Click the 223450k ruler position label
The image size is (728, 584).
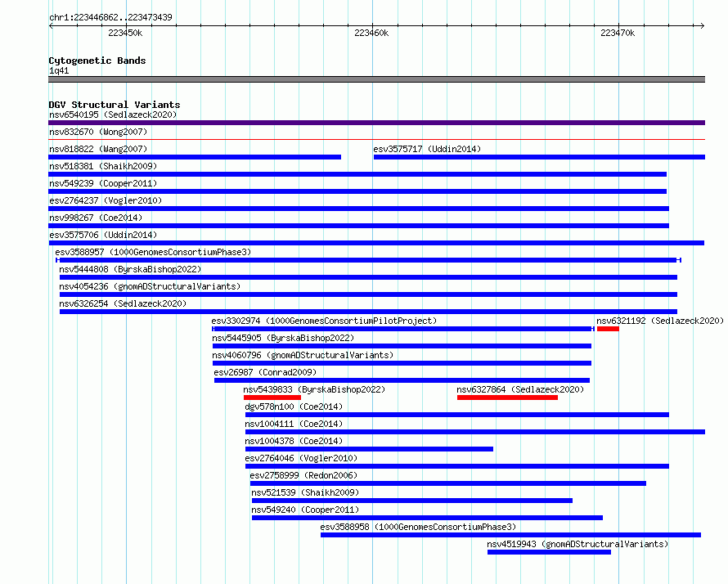click(x=125, y=33)
